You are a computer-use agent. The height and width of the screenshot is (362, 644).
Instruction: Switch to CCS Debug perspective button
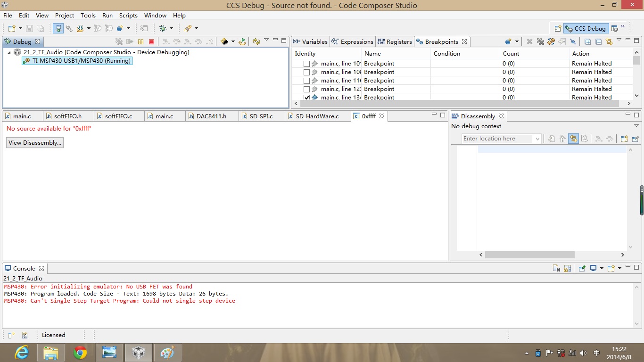(586, 28)
